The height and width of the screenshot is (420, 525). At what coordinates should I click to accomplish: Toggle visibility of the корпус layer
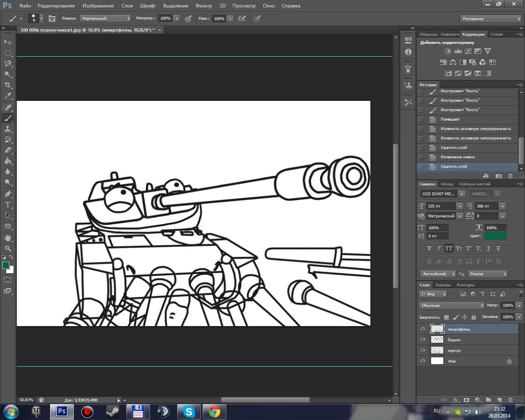pyautogui.click(x=423, y=350)
